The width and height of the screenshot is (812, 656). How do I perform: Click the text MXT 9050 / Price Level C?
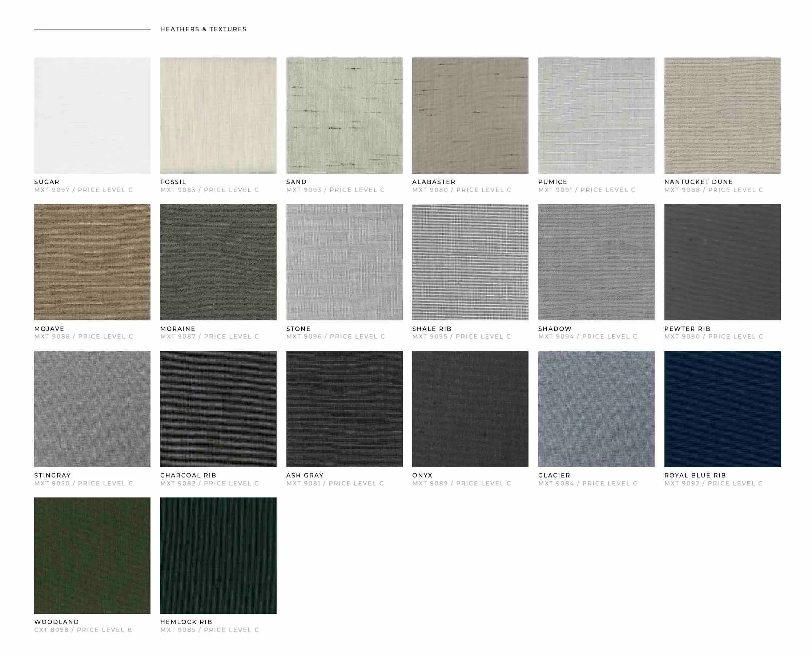84,483
